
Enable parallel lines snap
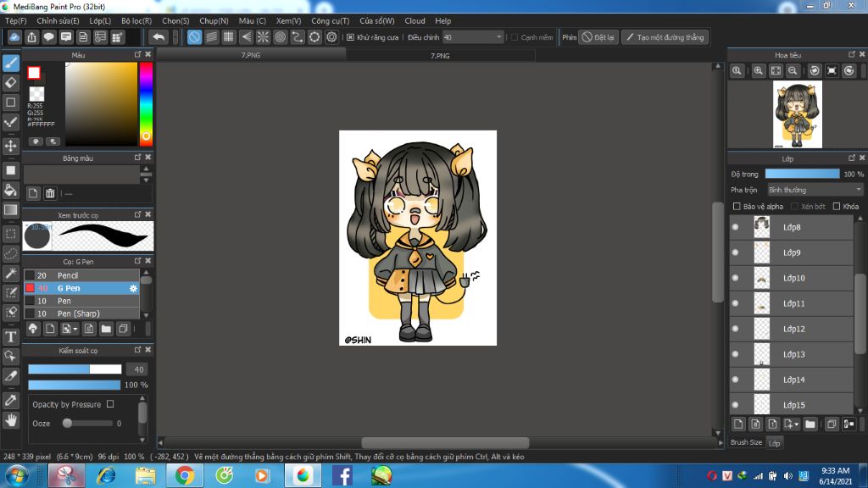[211, 37]
